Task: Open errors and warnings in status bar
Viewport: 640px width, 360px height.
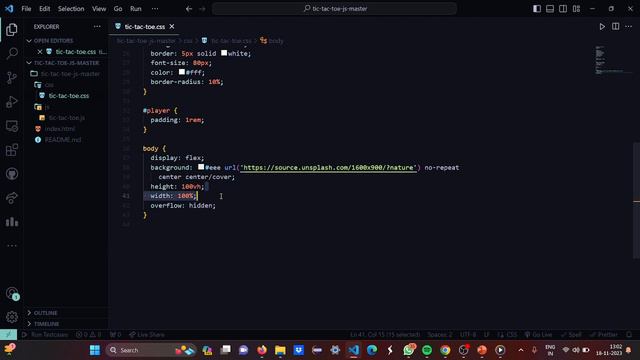Action: coord(89,335)
